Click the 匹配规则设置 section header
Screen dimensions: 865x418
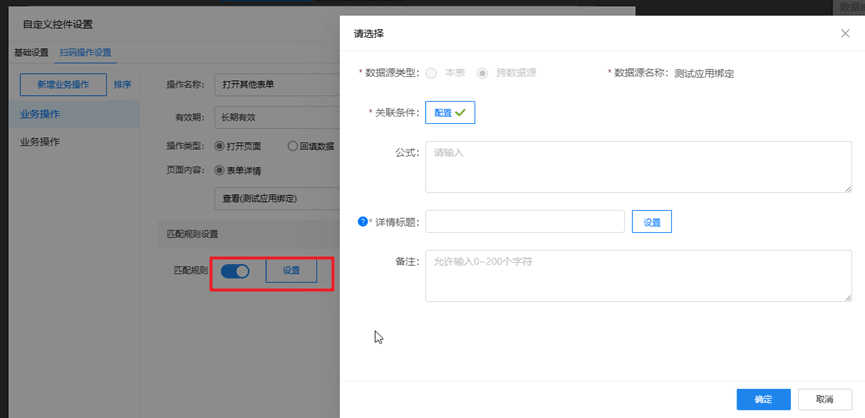pyautogui.click(x=249, y=234)
